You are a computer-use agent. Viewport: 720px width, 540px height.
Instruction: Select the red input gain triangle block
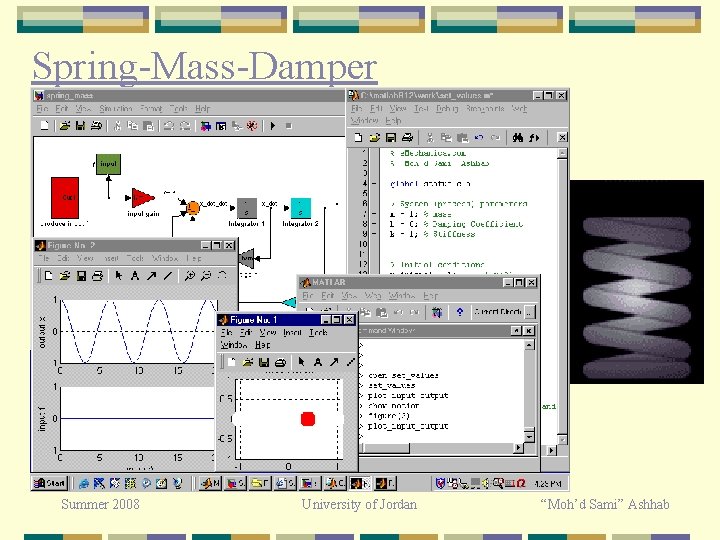142,198
